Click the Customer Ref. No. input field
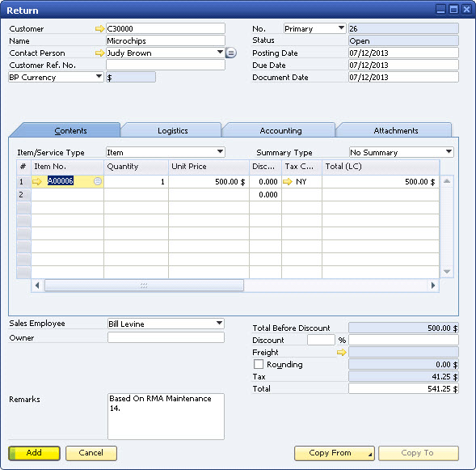This screenshot has width=476, height=470. pos(166,65)
